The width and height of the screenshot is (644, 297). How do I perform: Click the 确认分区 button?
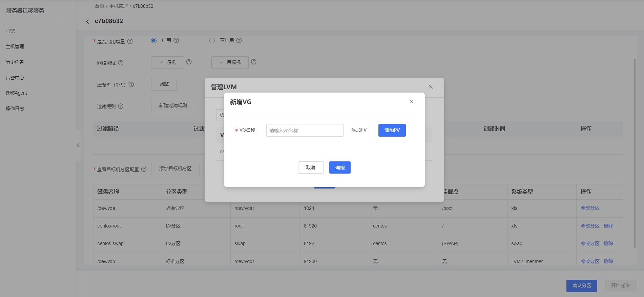point(582,286)
